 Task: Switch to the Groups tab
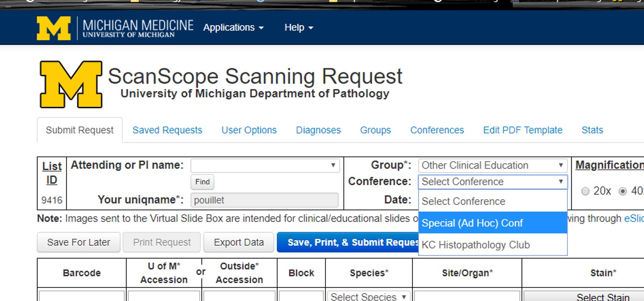pyautogui.click(x=376, y=130)
